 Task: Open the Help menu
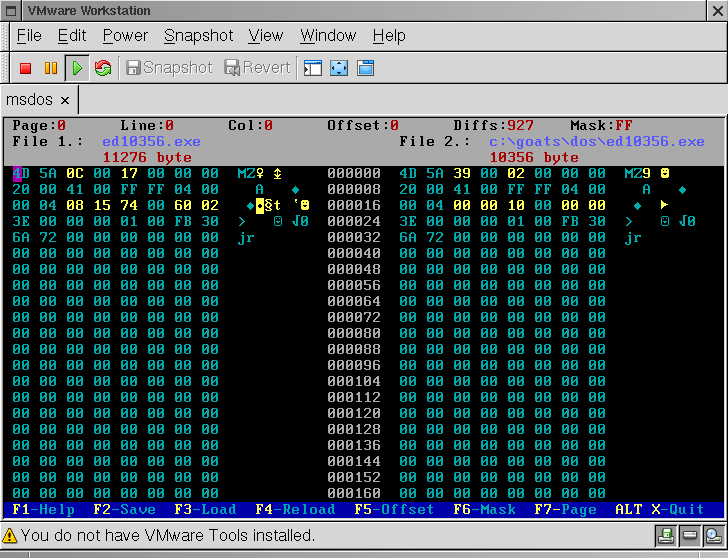[389, 36]
